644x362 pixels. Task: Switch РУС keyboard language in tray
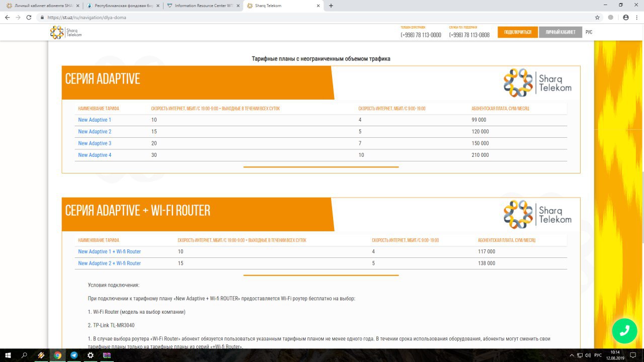pos(599,355)
